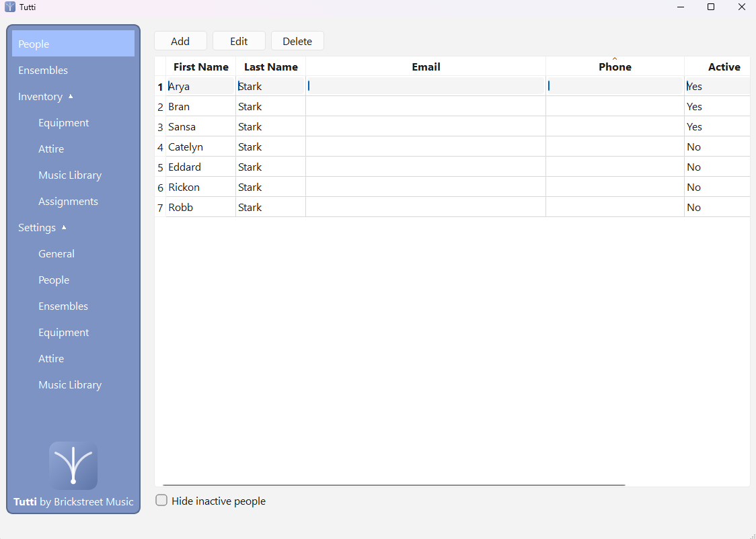Viewport: 756px width, 539px height.
Task: Maximize the Tutti window
Action: tap(711, 7)
